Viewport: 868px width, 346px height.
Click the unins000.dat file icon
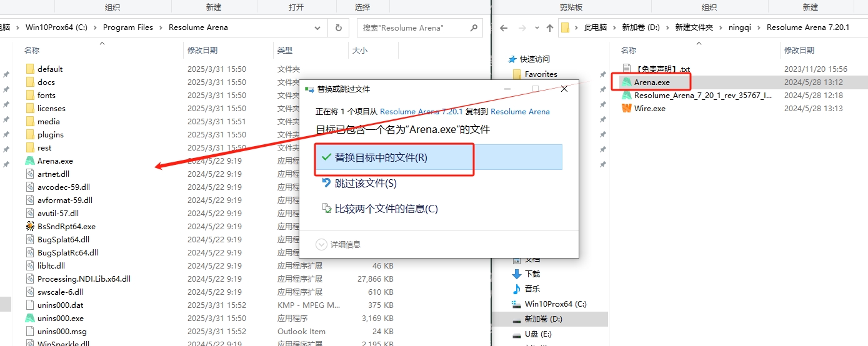(x=30, y=305)
